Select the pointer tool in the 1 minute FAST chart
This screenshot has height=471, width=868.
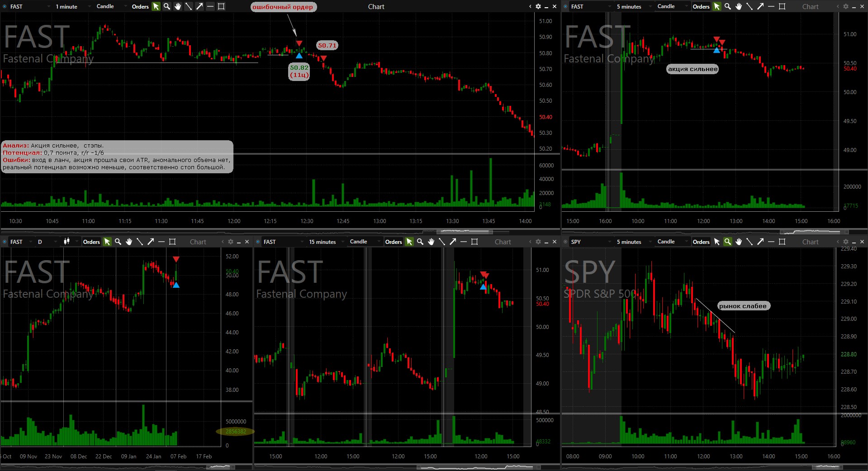click(x=156, y=6)
